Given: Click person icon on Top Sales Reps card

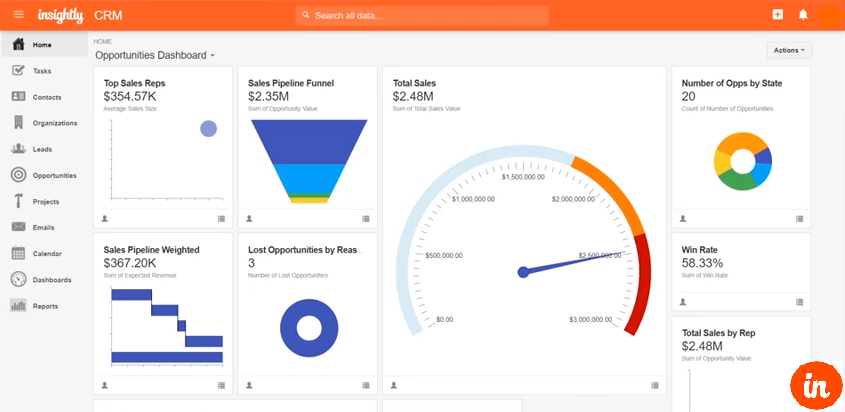Looking at the screenshot, I should point(105,218).
